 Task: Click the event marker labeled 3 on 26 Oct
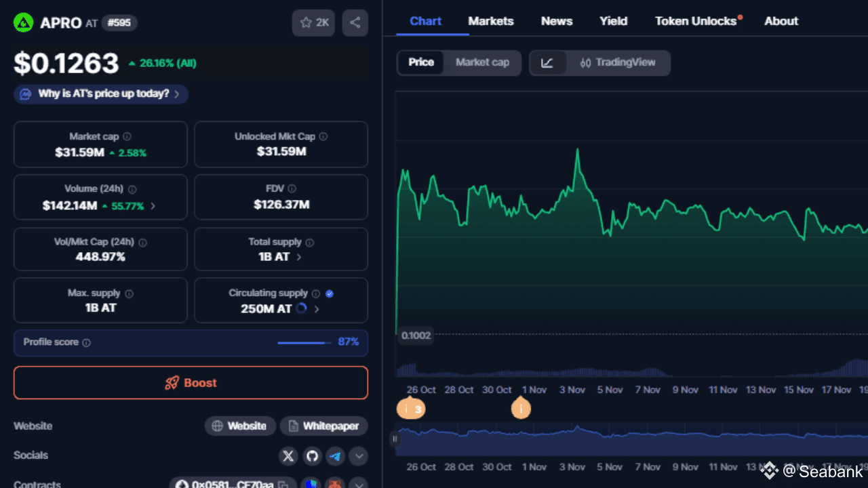pos(410,409)
